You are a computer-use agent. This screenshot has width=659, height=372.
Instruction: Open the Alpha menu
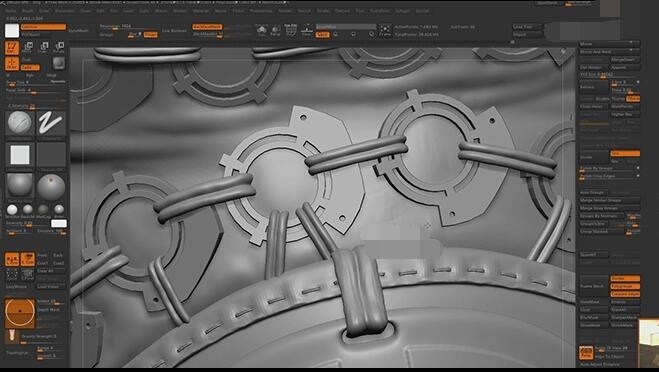tap(11, 11)
